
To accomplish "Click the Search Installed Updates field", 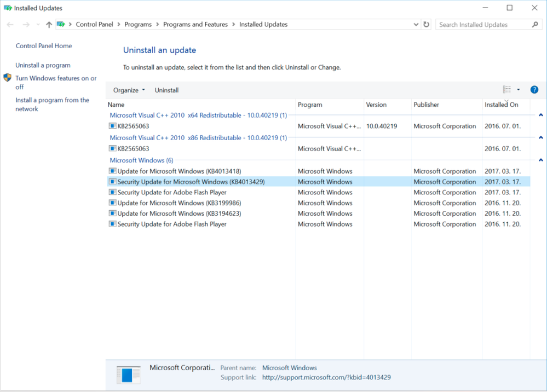I will click(482, 25).
